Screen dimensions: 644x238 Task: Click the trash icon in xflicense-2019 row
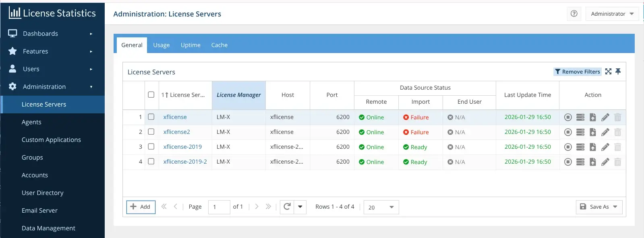[x=617, y=147]
